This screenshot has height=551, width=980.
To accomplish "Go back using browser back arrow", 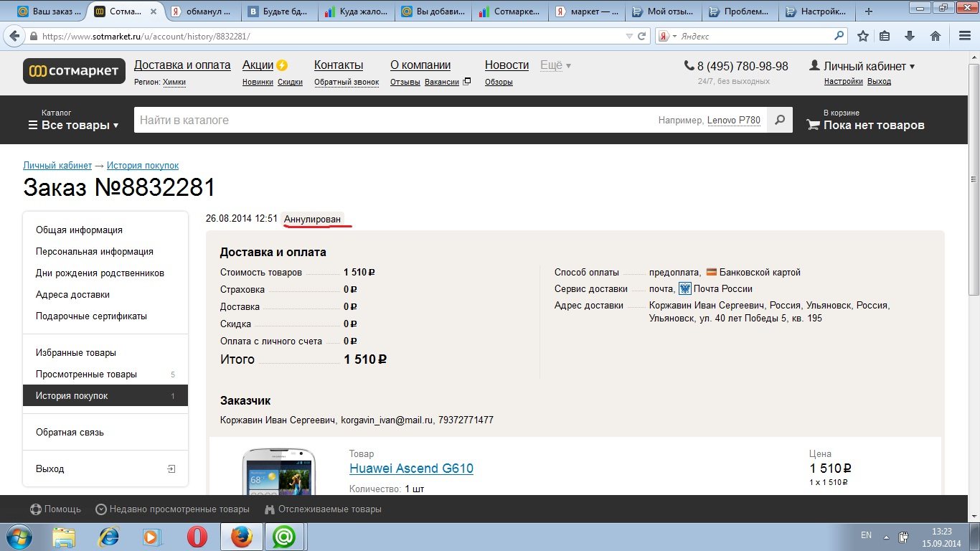I will click(14, 36).
